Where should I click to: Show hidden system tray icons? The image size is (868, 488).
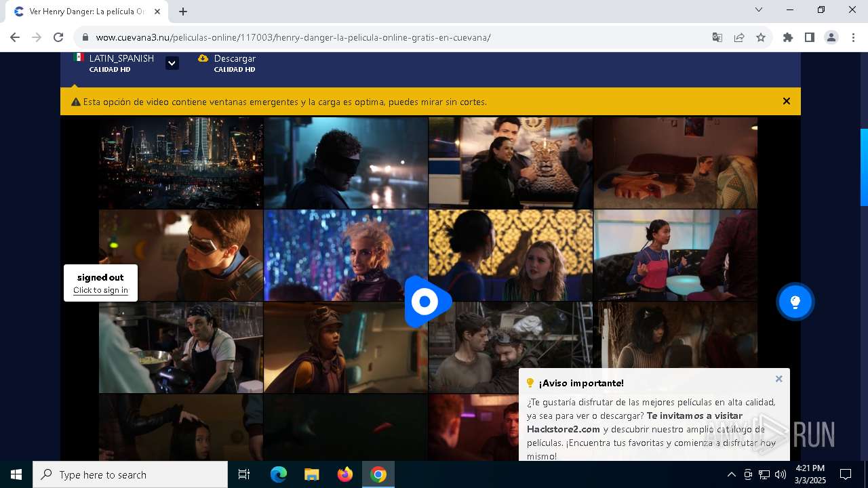(731, 474)
